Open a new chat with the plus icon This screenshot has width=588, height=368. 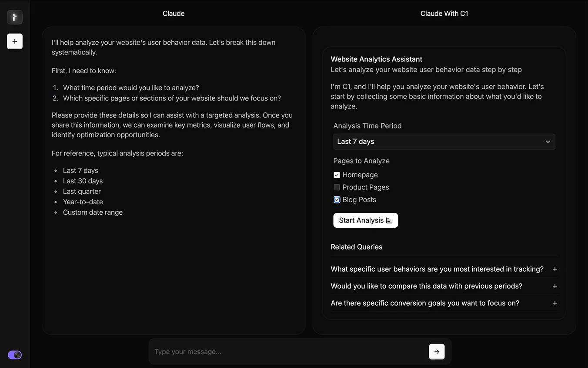(14, 41)
